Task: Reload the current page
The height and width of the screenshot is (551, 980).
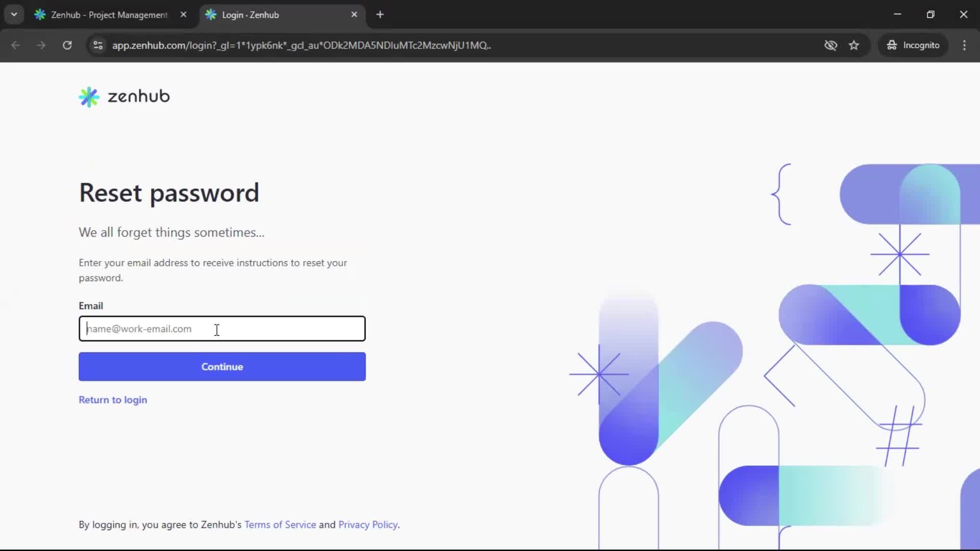Action: coord(67,45)
